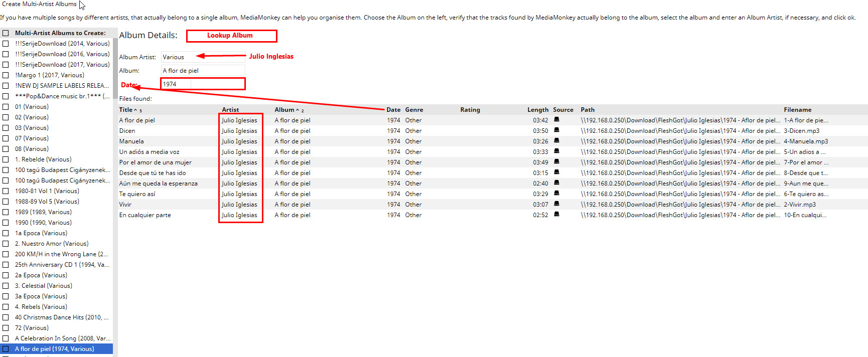Screen dimensions: 868x357
Task: Tick the checkbox for !Margo 1 (2017, Various)
Action: point(6,75)
